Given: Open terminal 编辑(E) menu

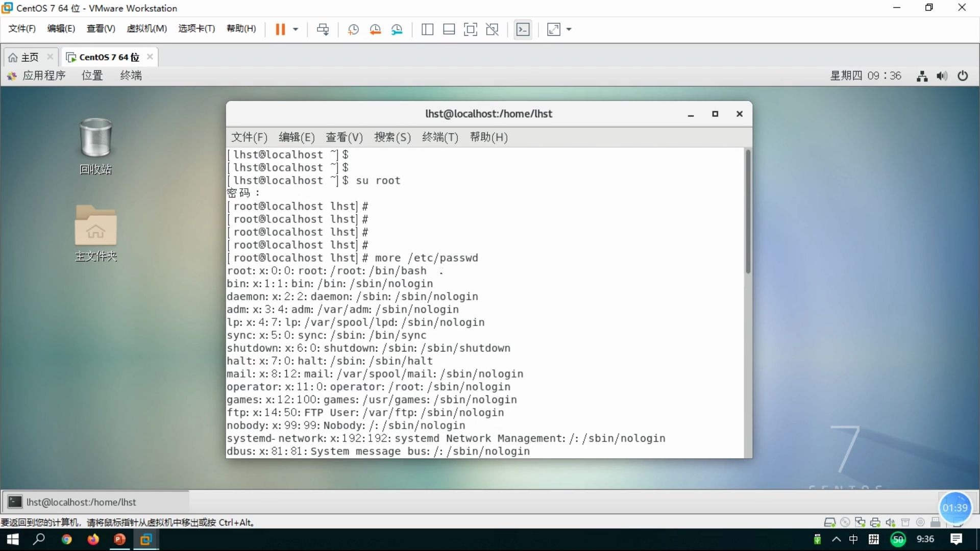Looking at the screenshot, I should 297,137.
